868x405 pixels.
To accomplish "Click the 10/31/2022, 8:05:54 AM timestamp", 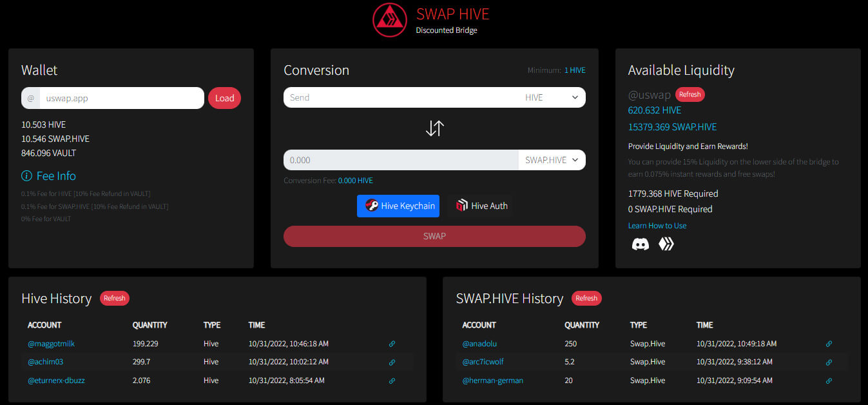I will pos(286,380).
